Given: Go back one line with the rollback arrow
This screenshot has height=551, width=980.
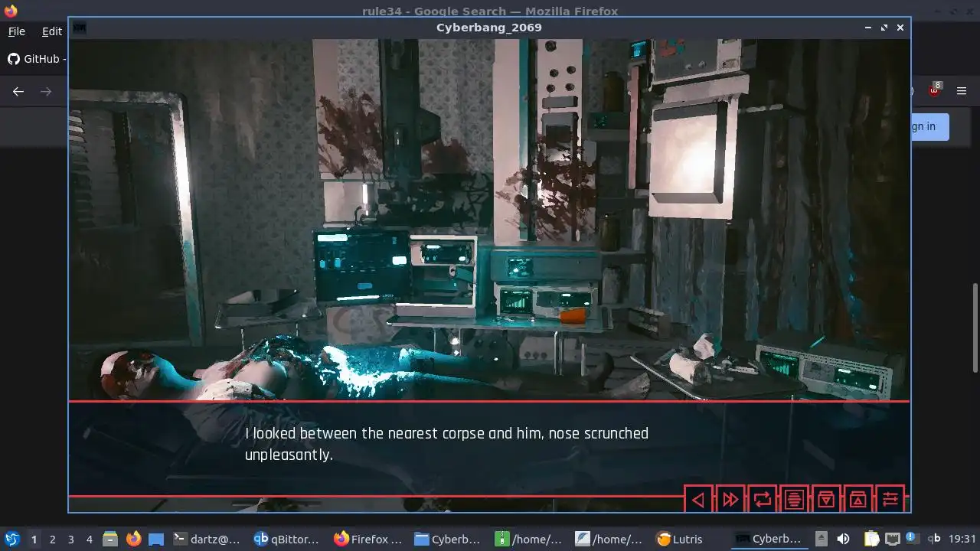Looking at the screenshot, I should 698,500.
